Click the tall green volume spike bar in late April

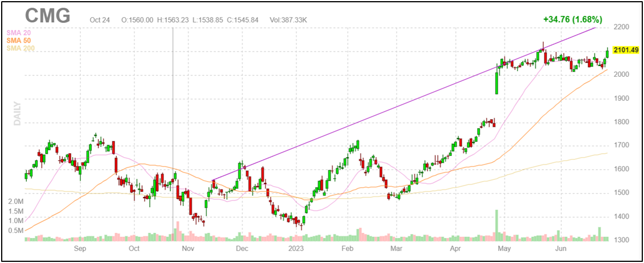pyautogui.click(x=496, y=225)
